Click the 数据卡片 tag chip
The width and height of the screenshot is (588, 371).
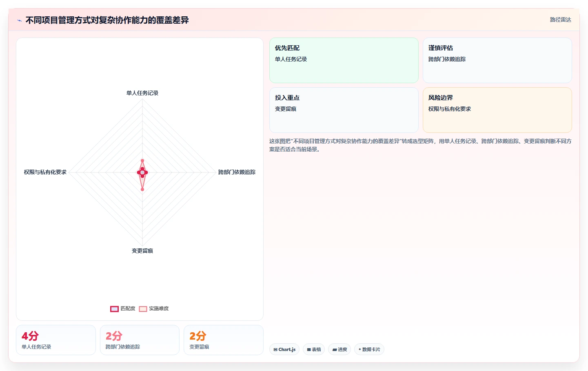(369, 349)
